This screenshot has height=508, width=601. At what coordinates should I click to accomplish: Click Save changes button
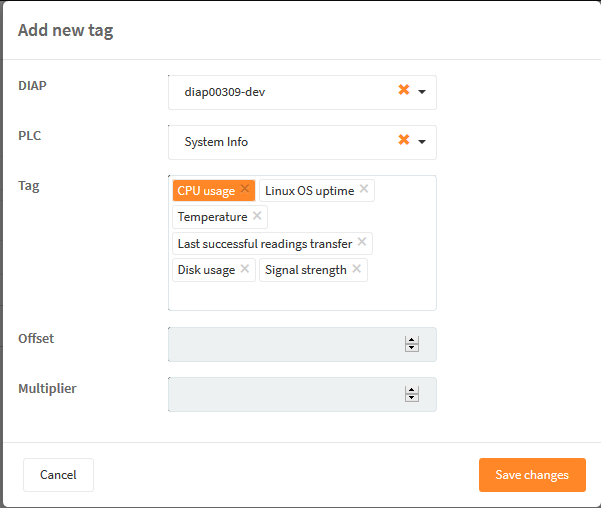[x=532, y=475]
